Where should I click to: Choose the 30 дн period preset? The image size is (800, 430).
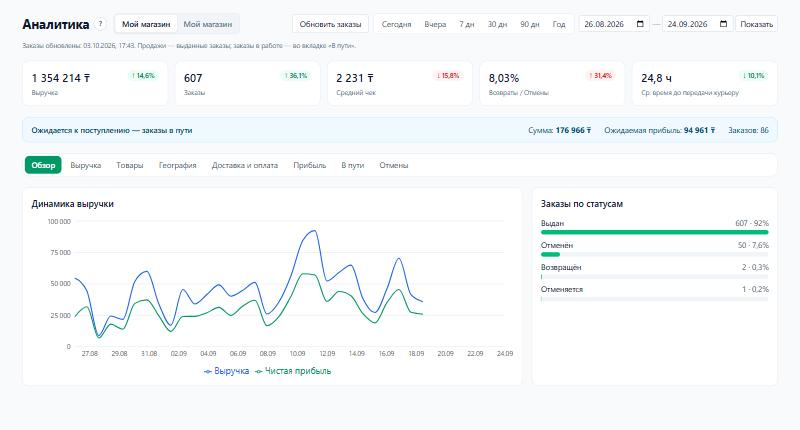pyautogui.click(x=497, y=24)
